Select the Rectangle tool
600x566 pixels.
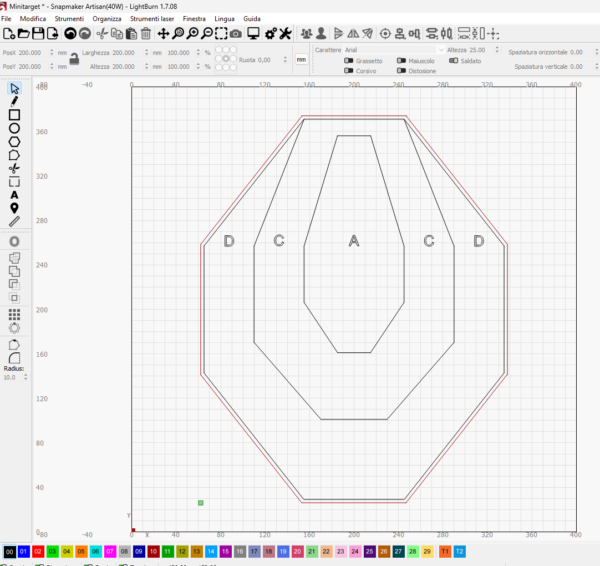tap(14, 115)
